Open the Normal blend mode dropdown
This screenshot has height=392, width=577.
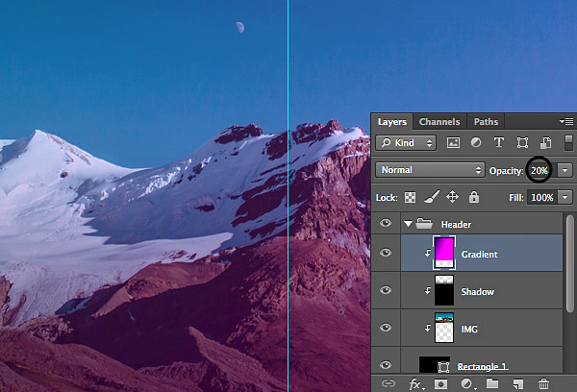[x=431, y=170]
